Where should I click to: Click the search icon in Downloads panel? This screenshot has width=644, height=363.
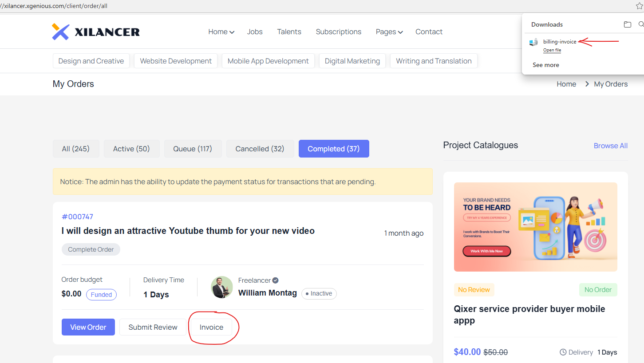[x=641, y=24]
